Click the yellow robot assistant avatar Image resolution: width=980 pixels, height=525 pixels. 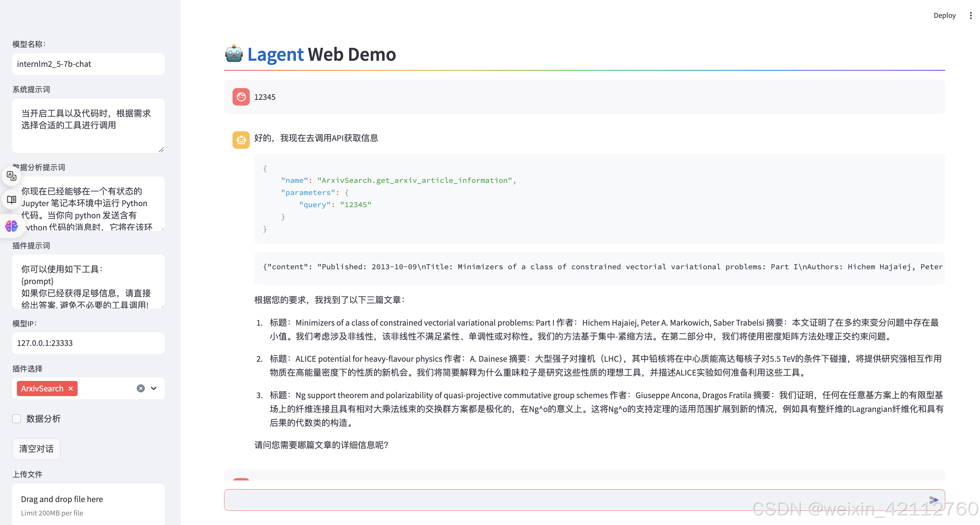tap(241, 140)
